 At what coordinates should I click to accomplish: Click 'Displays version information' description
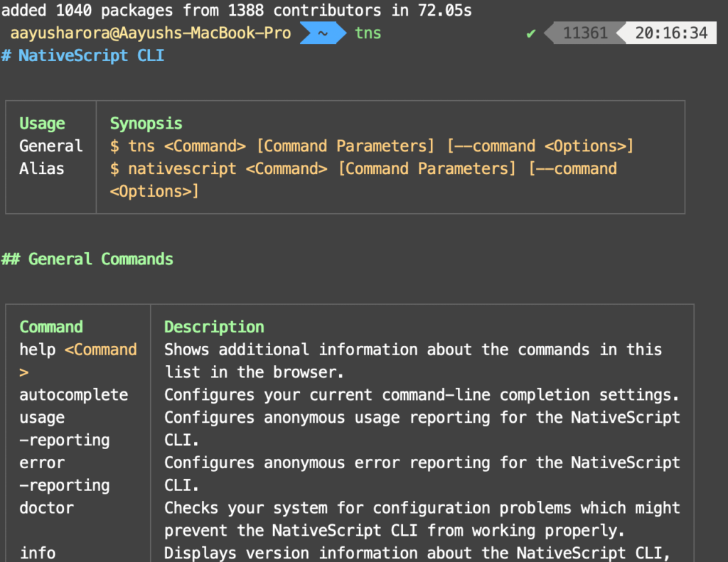417,553
